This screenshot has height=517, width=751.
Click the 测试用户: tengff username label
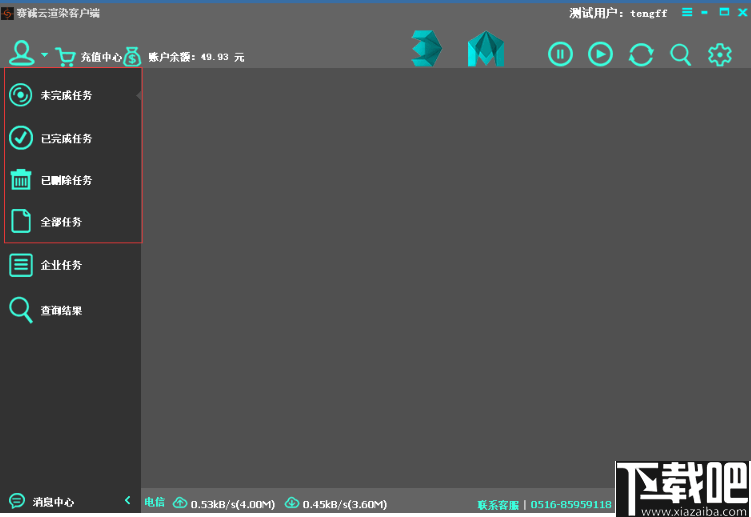point(618,13)
